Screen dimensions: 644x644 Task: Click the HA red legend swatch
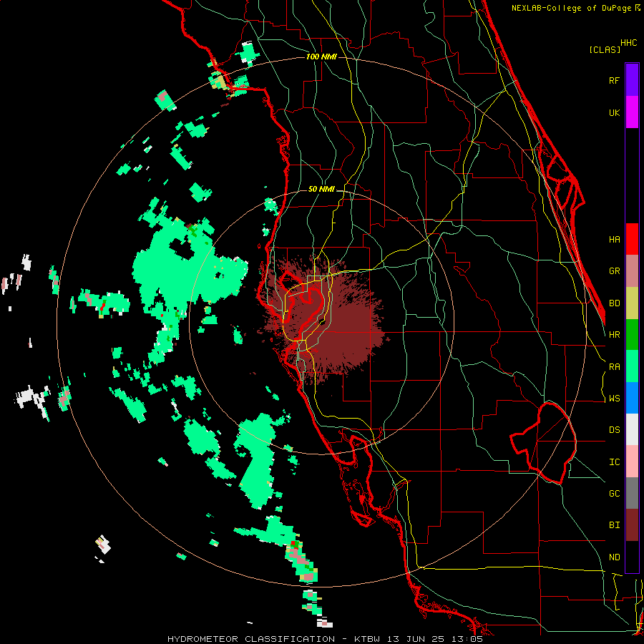[x=632, y=239]
